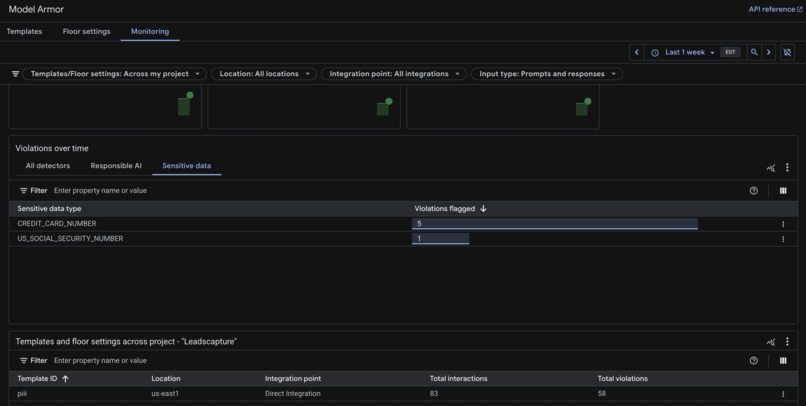Viewport: 806px width, 406px height.
Task: Select US_SOCIAL_SECURITY_NUMBER row text
Action: coord(70,238)
